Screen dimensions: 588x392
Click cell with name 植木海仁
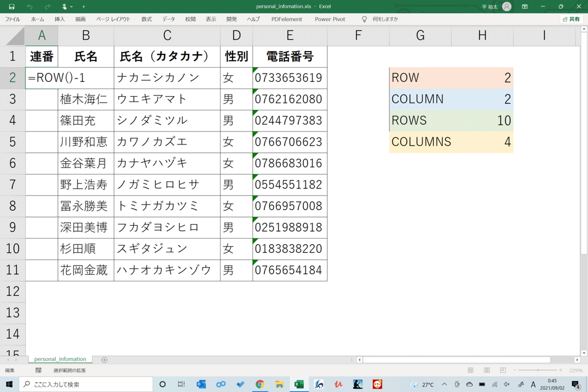(86, 99)
